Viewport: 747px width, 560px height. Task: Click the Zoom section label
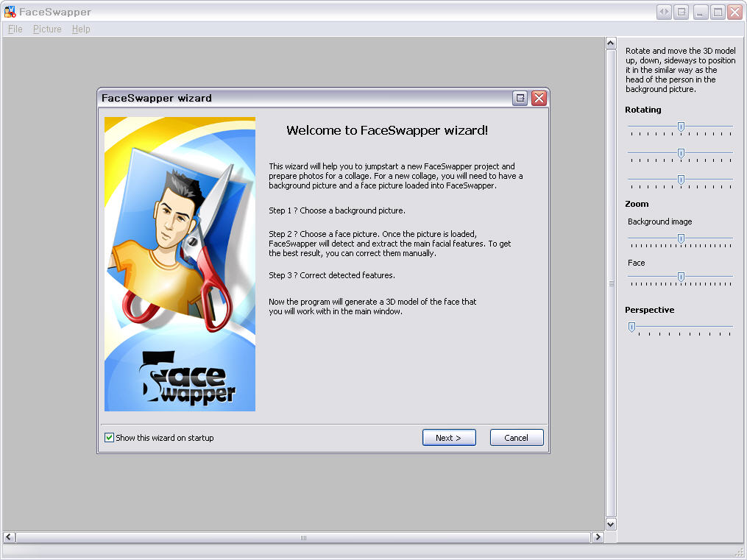(x=637, y=204)
